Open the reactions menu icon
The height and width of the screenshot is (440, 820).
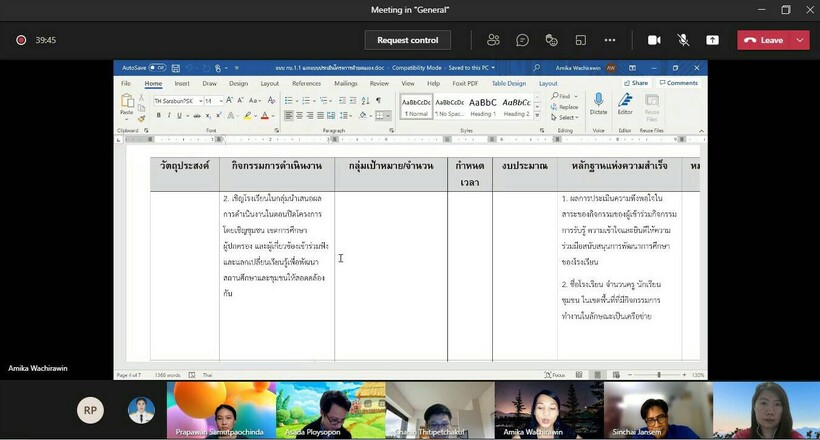pyautogui.click(x=551, y=40)
